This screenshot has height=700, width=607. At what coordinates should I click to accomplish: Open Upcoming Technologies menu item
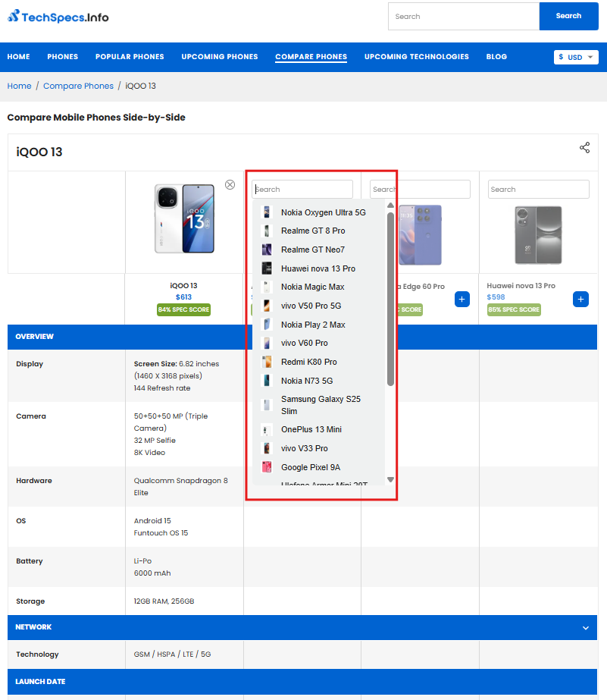click(417, 57)
